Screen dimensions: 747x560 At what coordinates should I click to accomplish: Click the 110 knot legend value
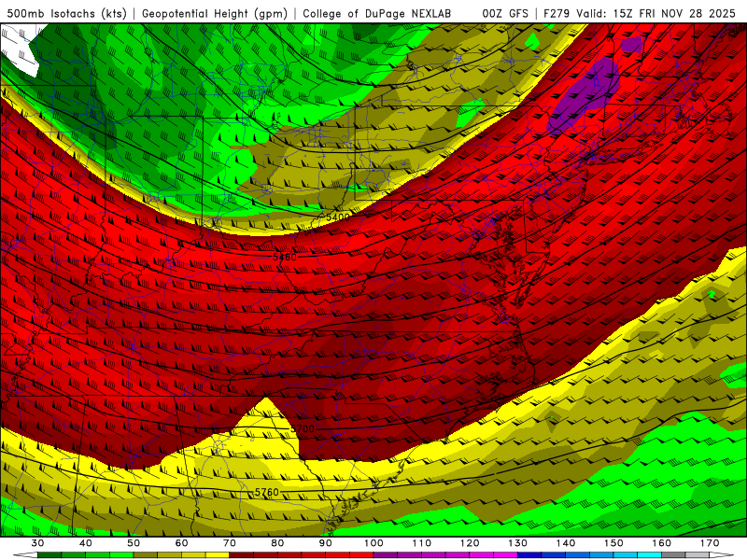422,543
